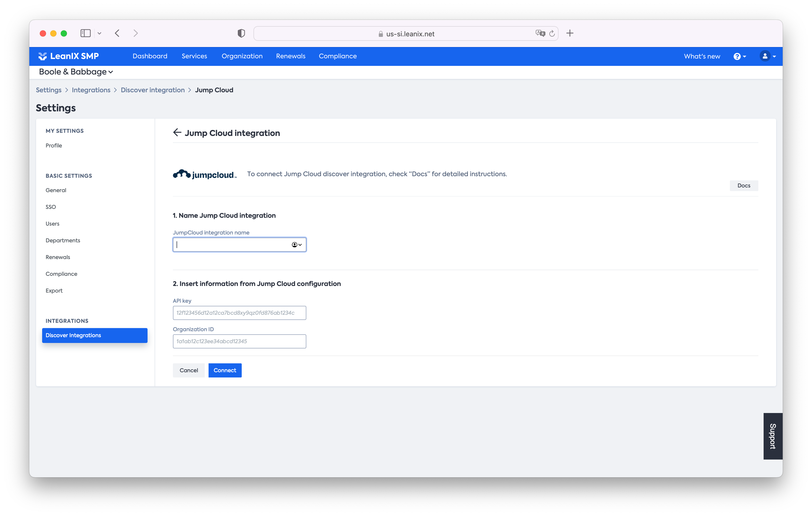Open Compliance in the top navigation
Image resolution: width=812 pixels, height=516 pixels.
pyautogui.click(x=337, y=56)
